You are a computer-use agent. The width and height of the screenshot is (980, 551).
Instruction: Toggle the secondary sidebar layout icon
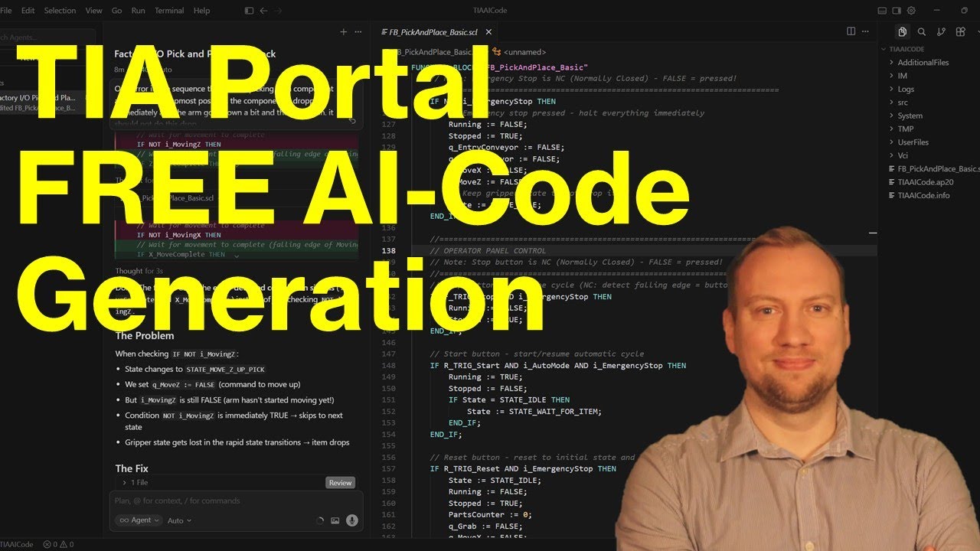897,11
